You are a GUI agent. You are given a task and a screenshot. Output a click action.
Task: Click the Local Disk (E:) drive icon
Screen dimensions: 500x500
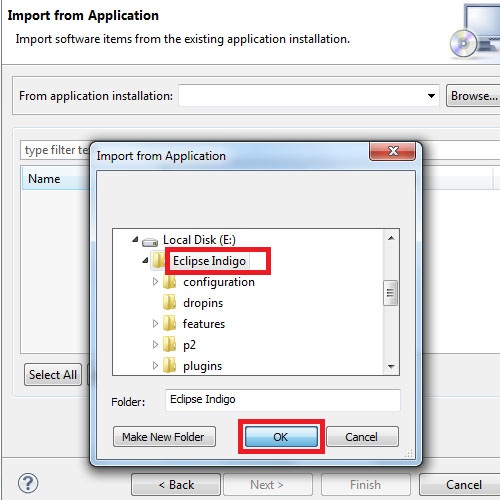pyautogui.click(x=150, y=242)
